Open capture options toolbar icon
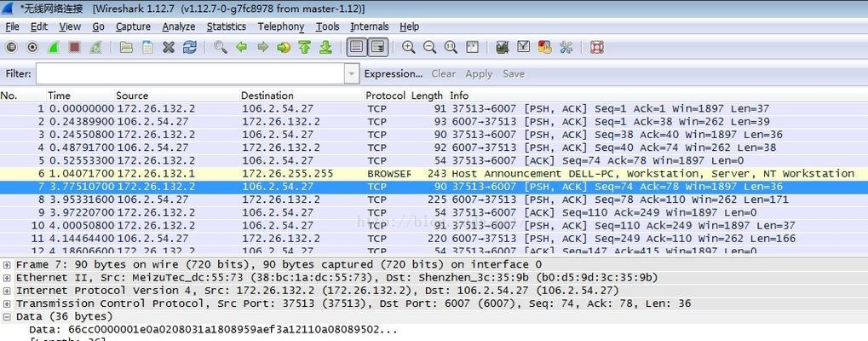Image resolution: width=868 pixels, height=341 pixels. (32, 48)
